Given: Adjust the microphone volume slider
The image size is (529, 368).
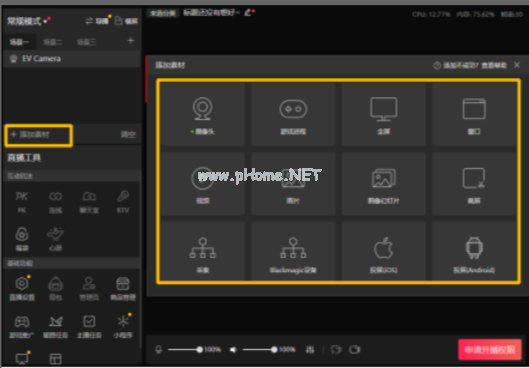Looking at the screenshot, I should [185, 349].
